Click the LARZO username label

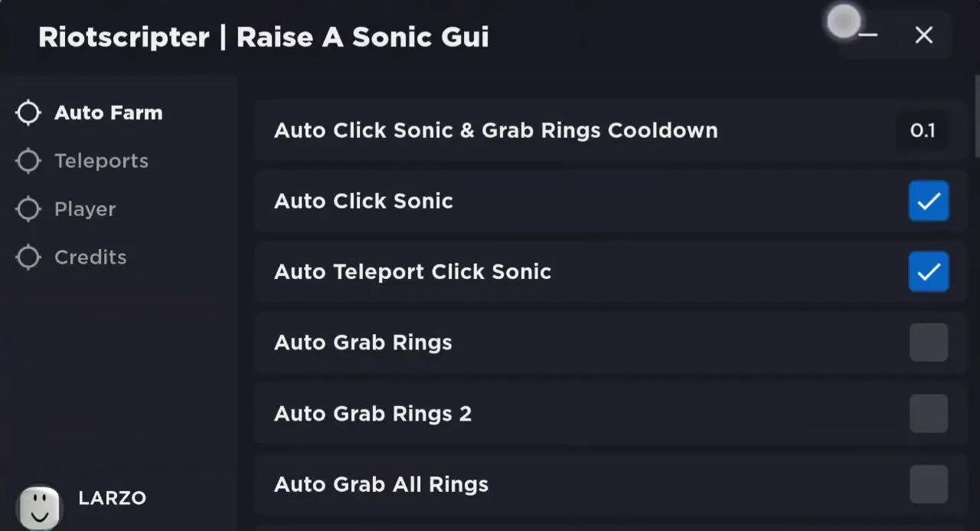(112, 498)
